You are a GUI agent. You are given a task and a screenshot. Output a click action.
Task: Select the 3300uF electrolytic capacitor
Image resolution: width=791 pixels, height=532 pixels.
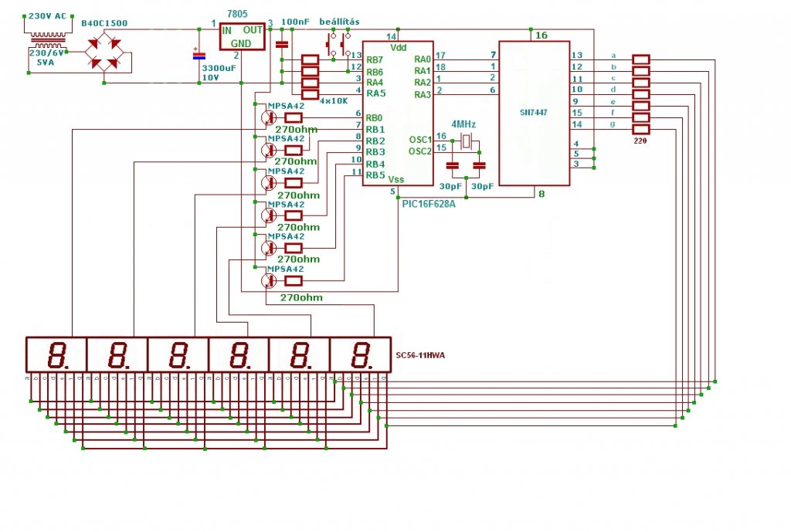point(199,56)
